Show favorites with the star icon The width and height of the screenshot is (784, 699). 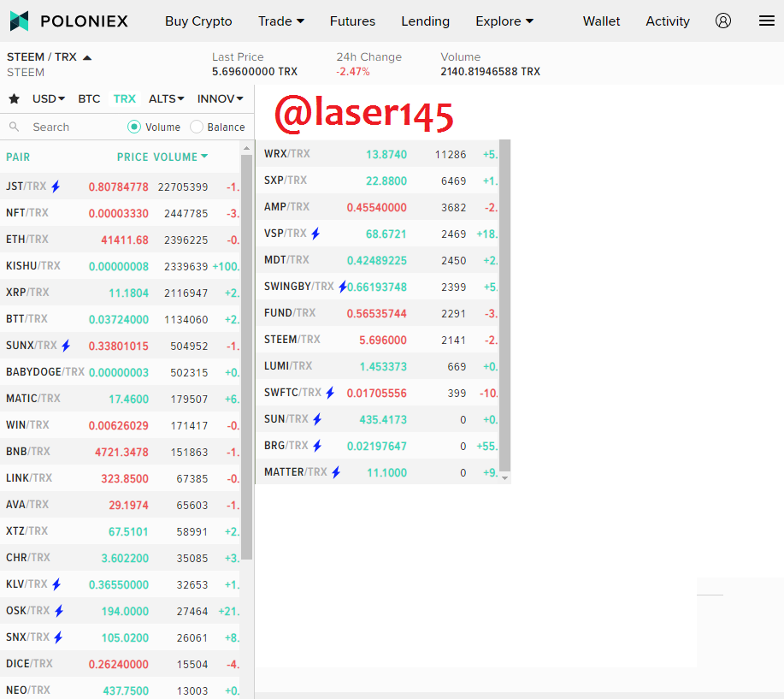(x=14, y=98)
